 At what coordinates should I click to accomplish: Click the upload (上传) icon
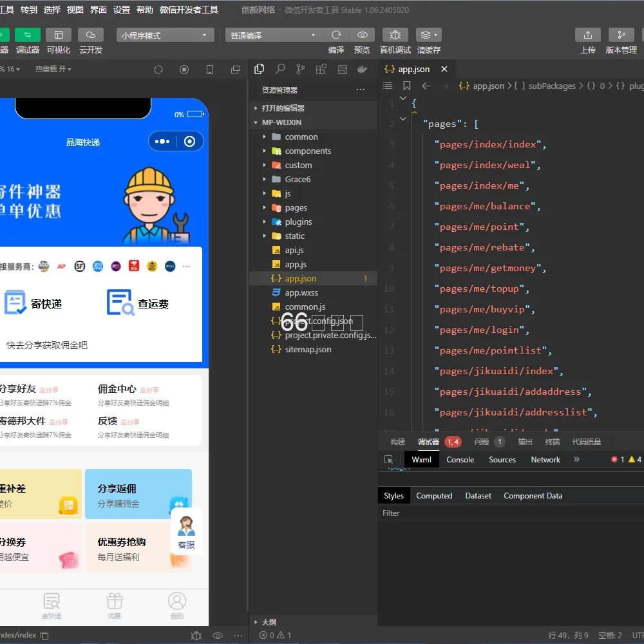pos(588,35)
